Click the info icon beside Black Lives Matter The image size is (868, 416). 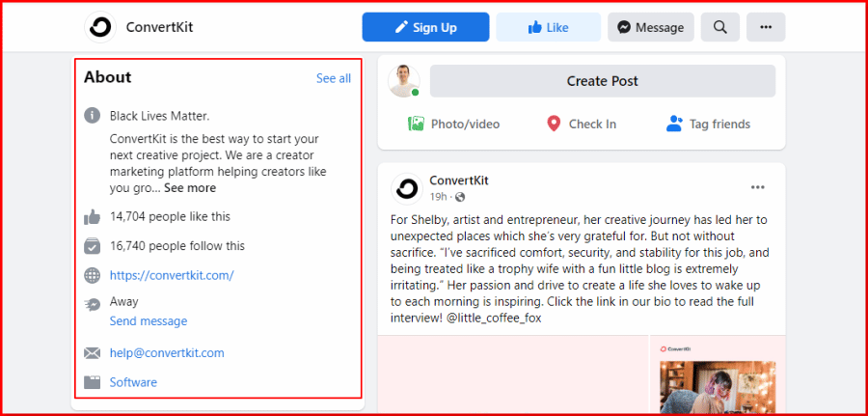tap(92, 116)
